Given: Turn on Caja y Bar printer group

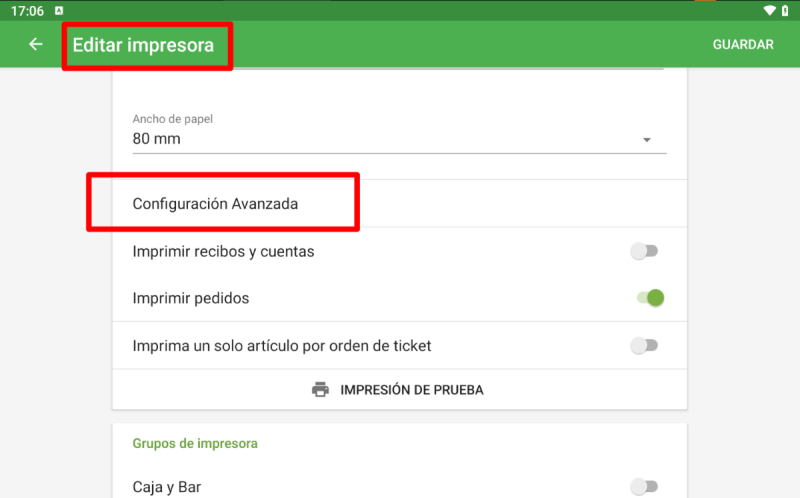Looking at the screenshot, I should pos(644,486).
